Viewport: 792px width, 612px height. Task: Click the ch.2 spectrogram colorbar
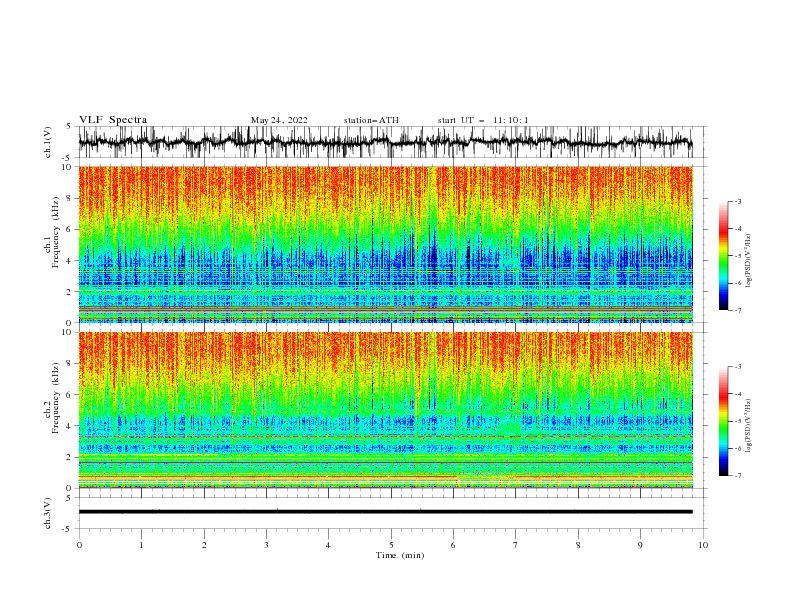pyautogui.click(x=723, y=421)
